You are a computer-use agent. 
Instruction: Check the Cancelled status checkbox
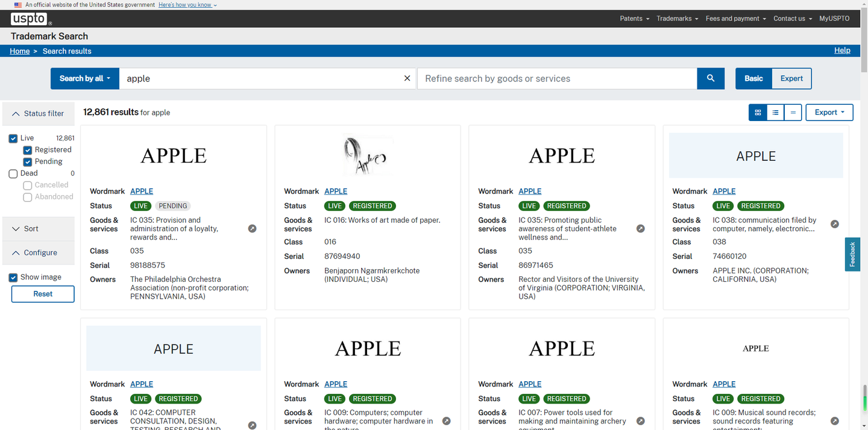28,185
